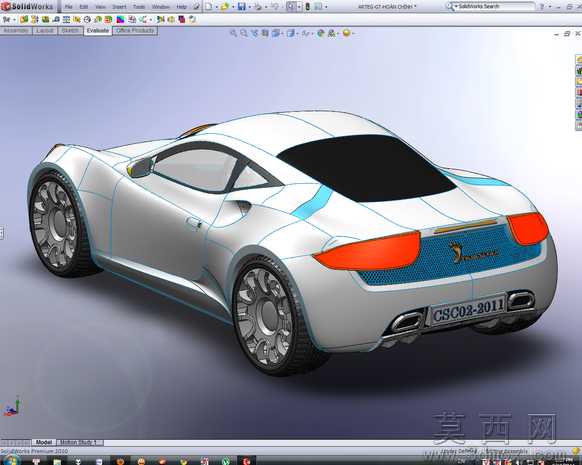Click the Help question mark icon
582x465 pixels.
[x=542, y=6]
